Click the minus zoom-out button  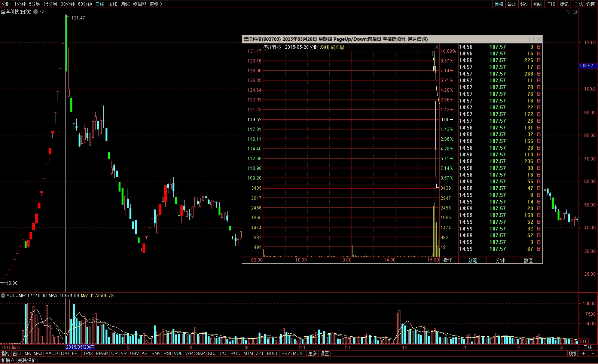592,354
